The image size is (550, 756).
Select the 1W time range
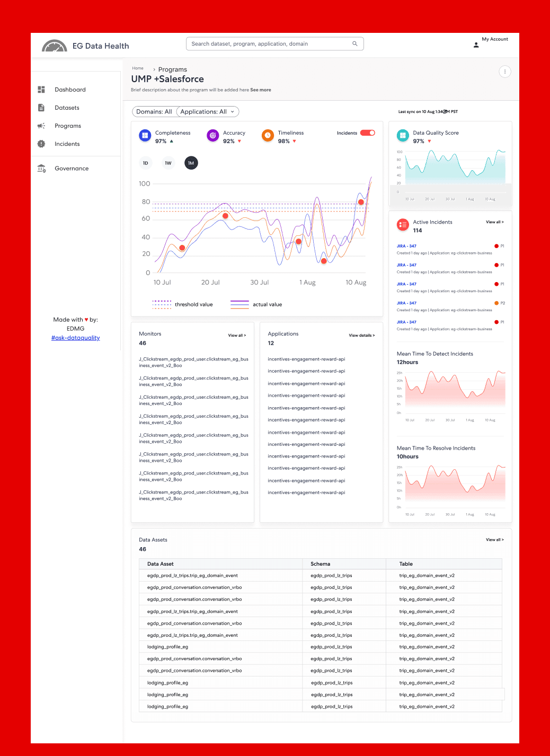click(x=168, y=163)
